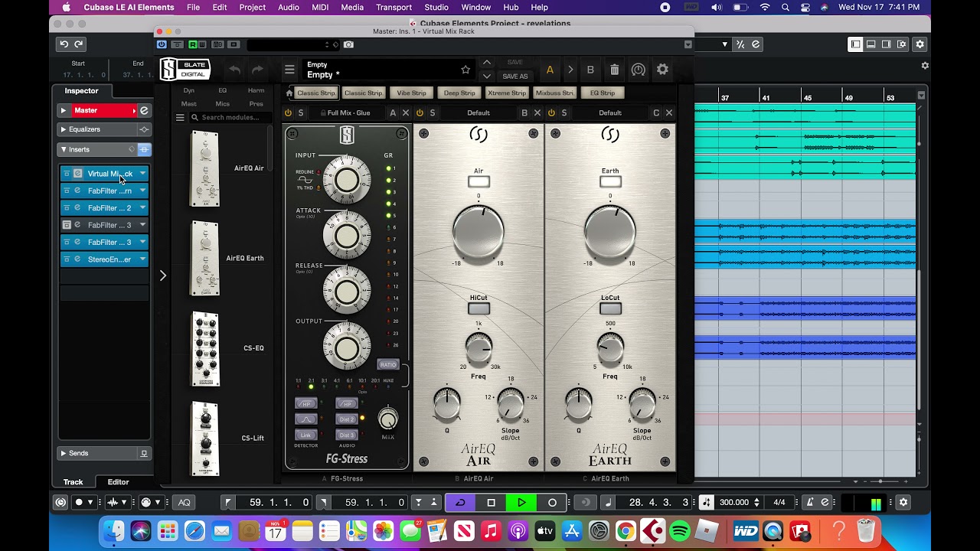Favorite the Empty preset with star icon

(465, 70)
